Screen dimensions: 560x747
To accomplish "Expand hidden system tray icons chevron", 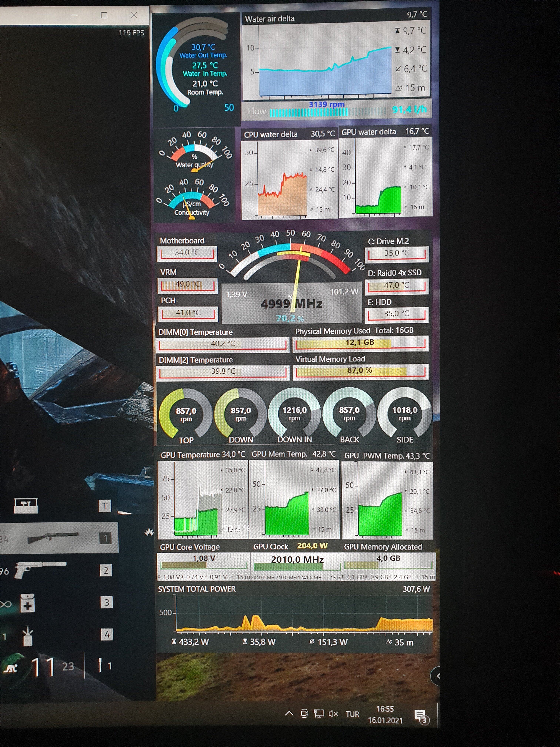I will click(x=289, y=713).
